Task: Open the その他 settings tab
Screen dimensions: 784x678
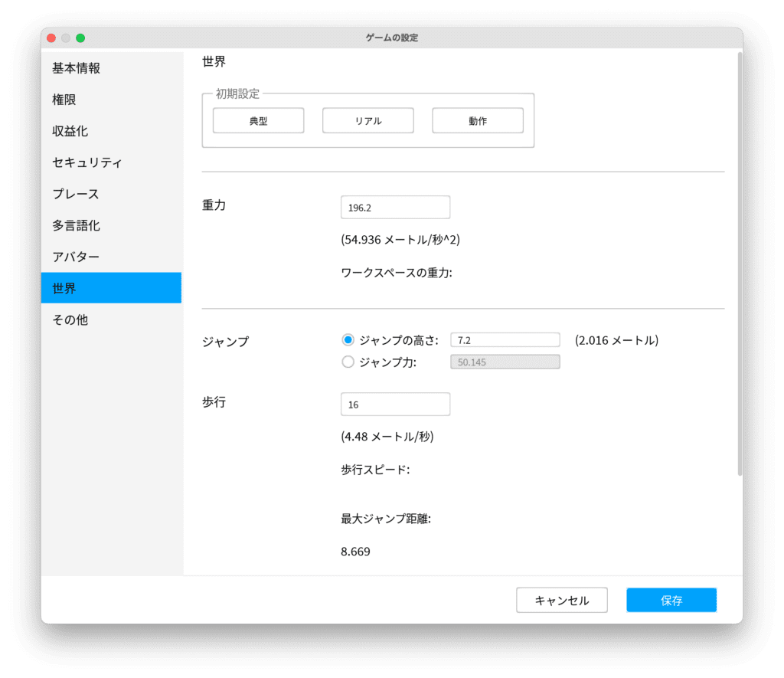Action: (x=70, y=319)
